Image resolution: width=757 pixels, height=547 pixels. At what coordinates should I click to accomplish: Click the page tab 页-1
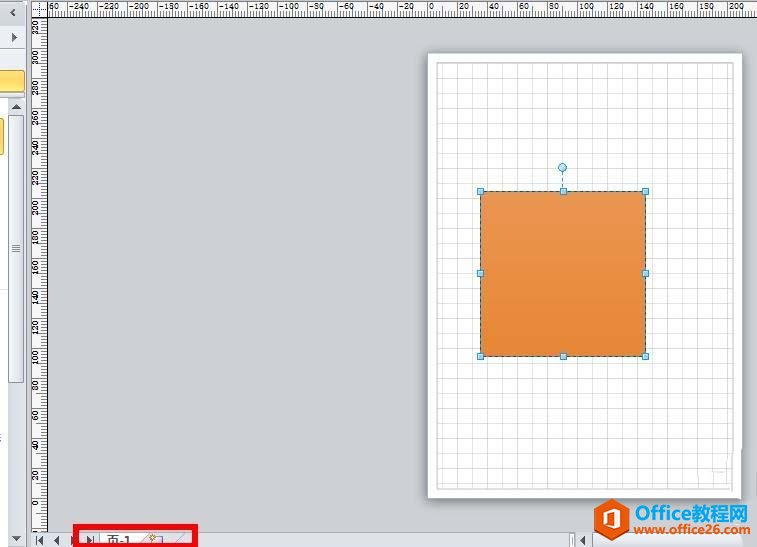pyautogui.click(x=118, y=540)
